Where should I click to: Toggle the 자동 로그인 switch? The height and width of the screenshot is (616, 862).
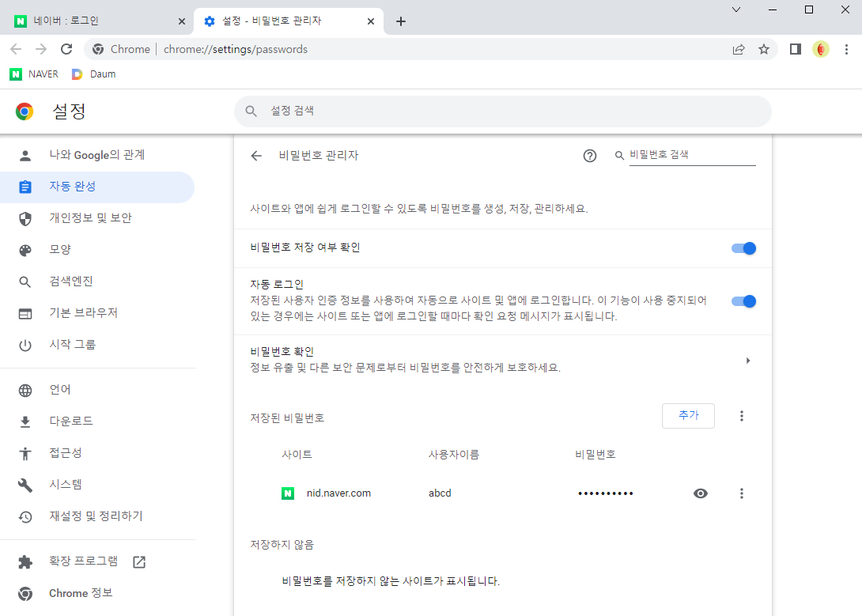pyautogui.click(x=743, y=301)
